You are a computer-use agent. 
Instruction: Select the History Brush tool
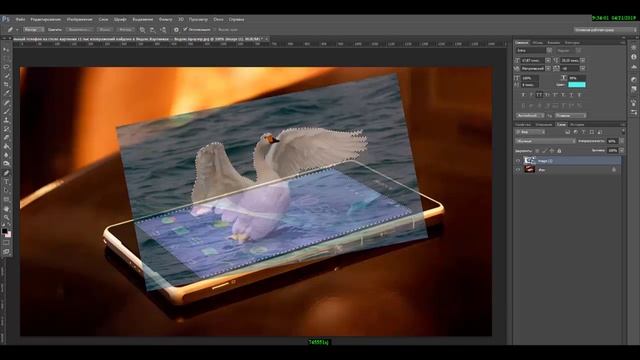point(6,129)
